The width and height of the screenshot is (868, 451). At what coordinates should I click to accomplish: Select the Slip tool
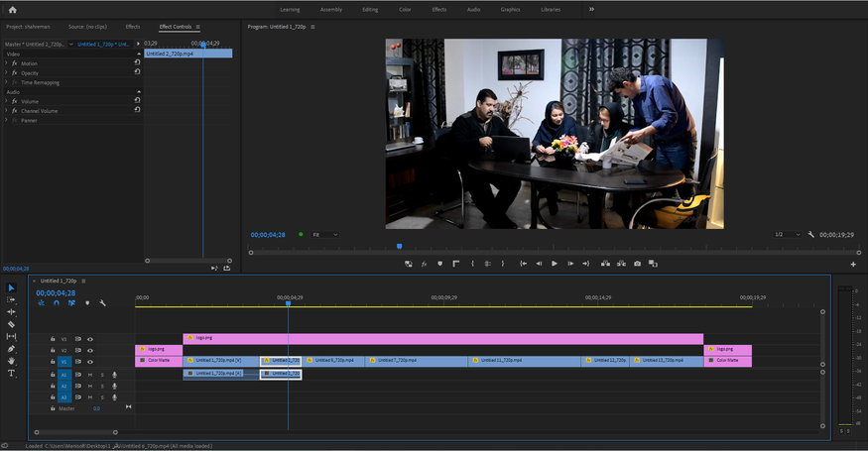(x=11, y=336)
